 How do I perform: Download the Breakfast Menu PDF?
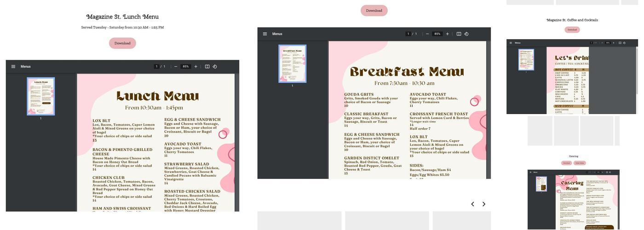point(374,11)
